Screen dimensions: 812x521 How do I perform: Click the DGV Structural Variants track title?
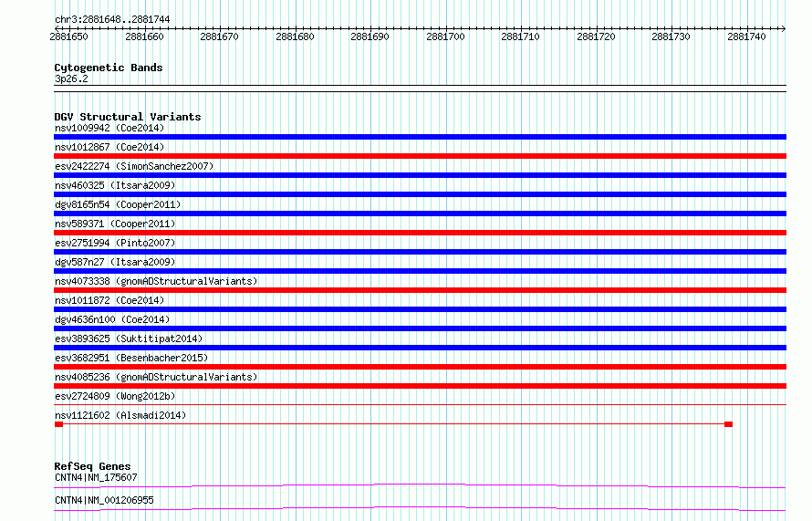pyautogui.click(x=128, y=117)
